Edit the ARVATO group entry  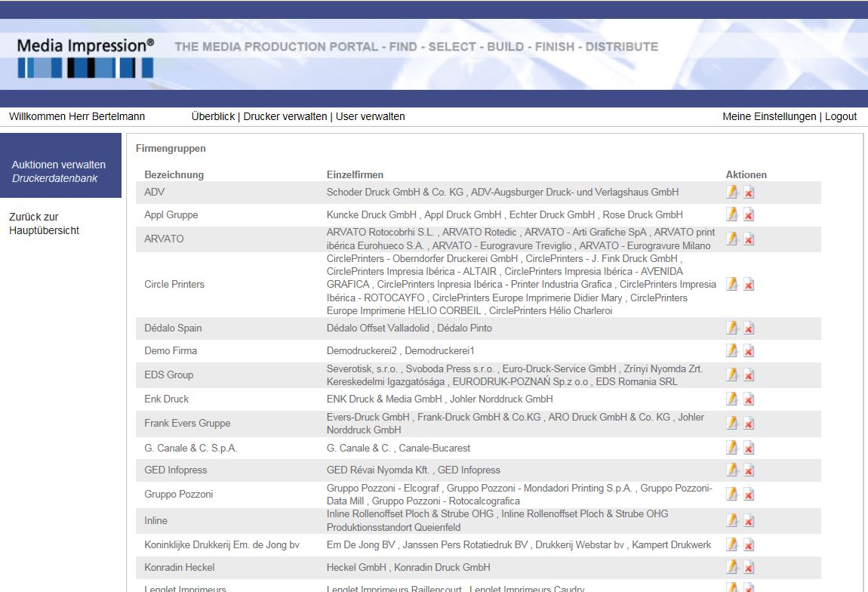731,239
